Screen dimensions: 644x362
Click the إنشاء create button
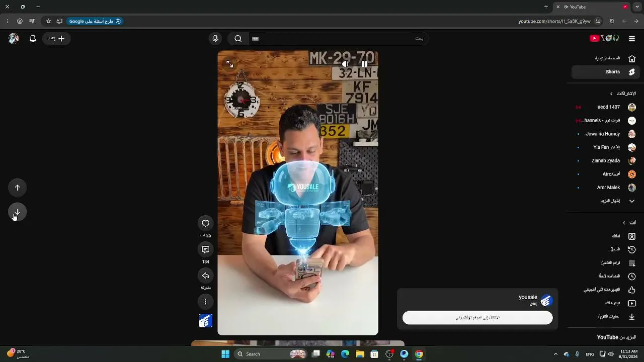point(56,38)
